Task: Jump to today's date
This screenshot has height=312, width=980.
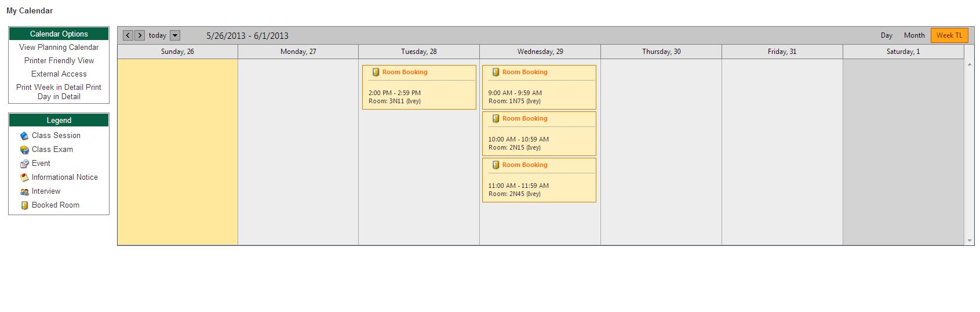Action: (157, 35)
